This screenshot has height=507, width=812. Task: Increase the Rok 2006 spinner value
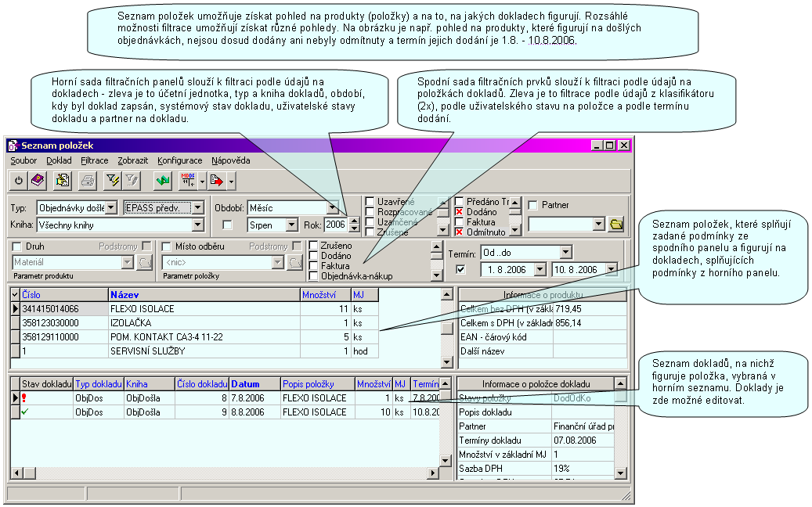tap(354, 221)
